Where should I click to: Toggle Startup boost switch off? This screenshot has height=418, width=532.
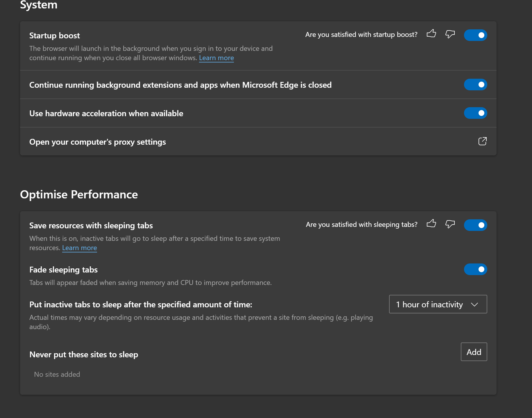475,35
